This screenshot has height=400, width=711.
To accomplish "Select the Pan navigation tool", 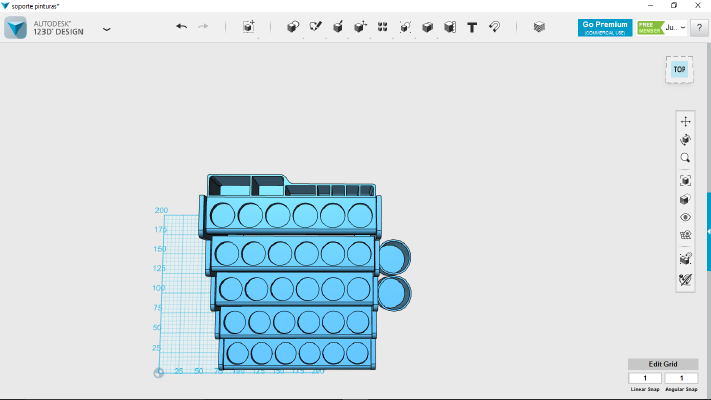I will point(685,121).
